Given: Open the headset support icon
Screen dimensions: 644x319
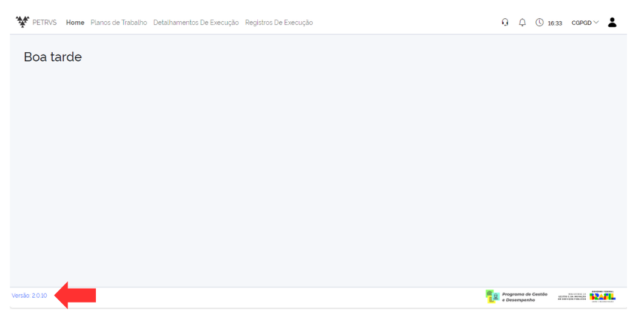Looking at the screenshot, I should [x=505, y=22].
